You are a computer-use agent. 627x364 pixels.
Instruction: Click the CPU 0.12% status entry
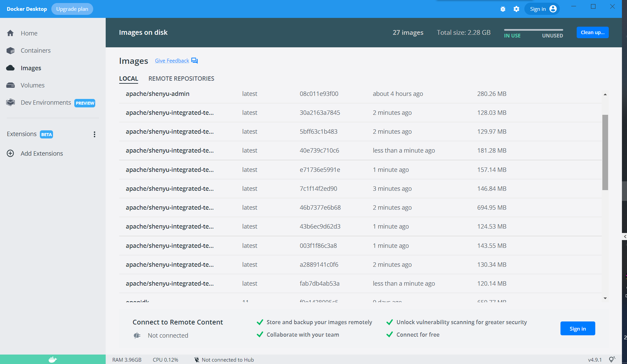tap(165, 360)
